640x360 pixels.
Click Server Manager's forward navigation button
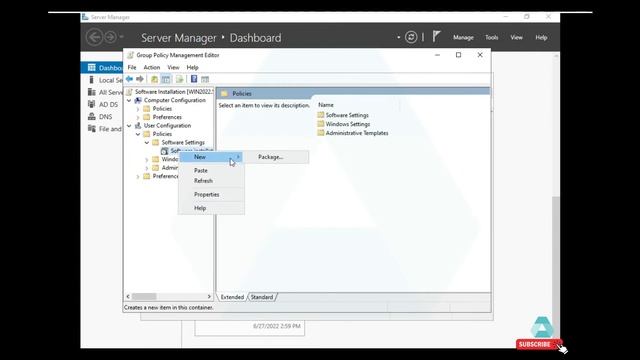point(110,37)
